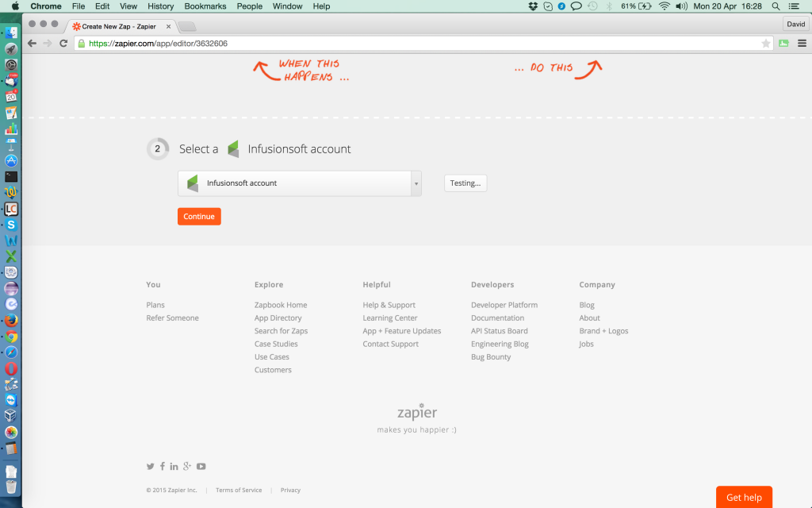812x508 pixels.
Task: Open the View menu
Action: [128, 6]
